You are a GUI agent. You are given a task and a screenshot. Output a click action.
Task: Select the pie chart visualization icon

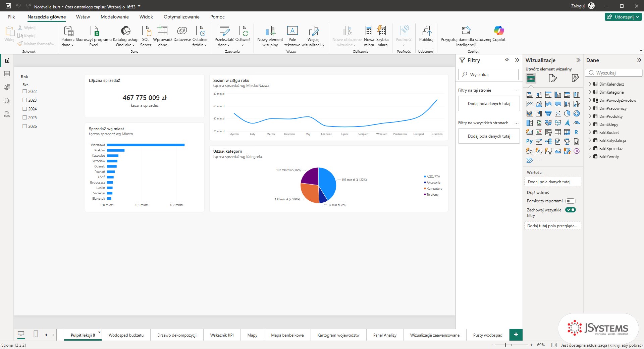(567, 113)
